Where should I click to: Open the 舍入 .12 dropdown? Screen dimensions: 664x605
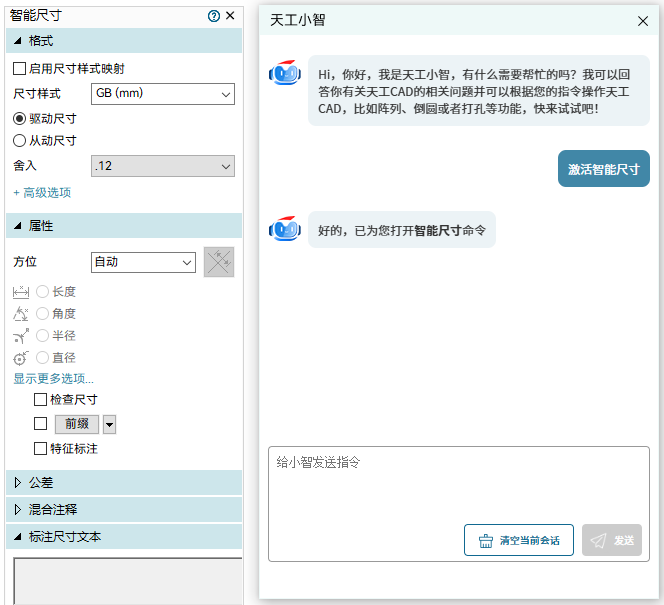click(x=163, y=166)
